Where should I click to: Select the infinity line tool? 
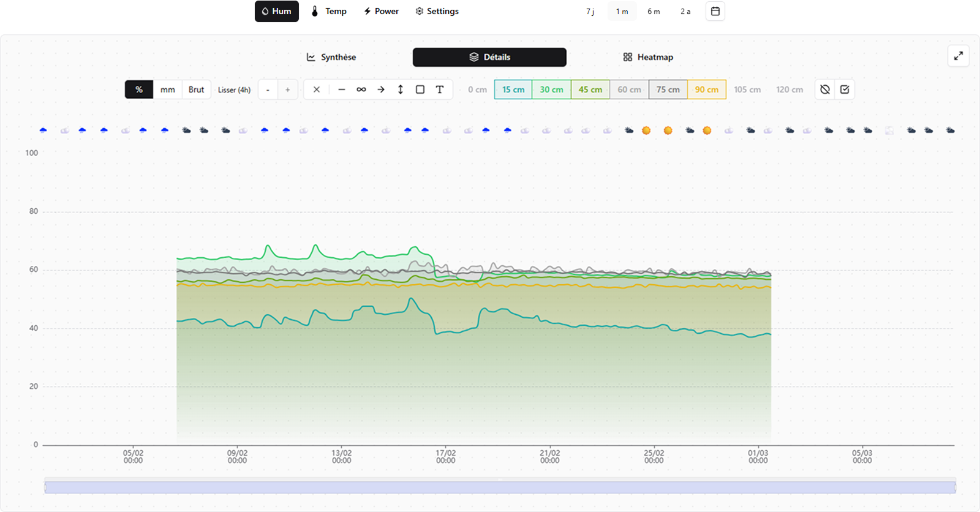pyautogui.click(x=361, y=89)
